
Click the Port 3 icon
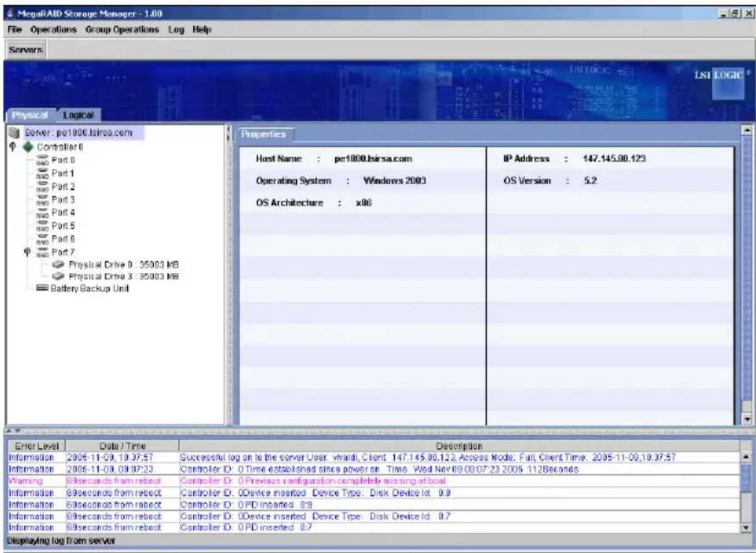(43, 199)
